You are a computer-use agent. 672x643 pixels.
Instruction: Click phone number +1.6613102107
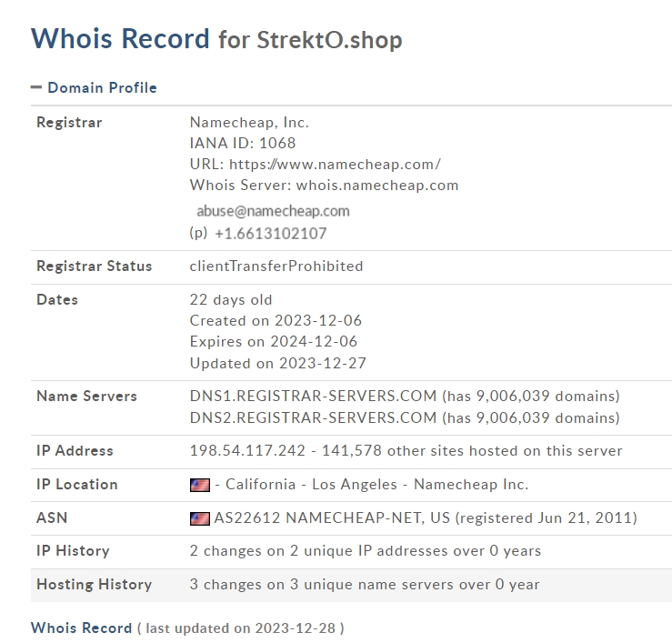[x=270, y=233]
